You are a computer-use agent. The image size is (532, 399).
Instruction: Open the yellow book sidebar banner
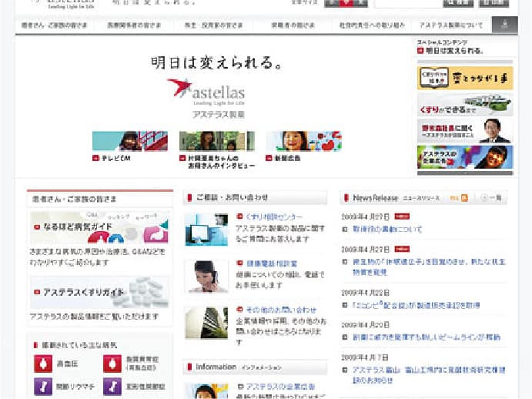click(x=465, y=78)
